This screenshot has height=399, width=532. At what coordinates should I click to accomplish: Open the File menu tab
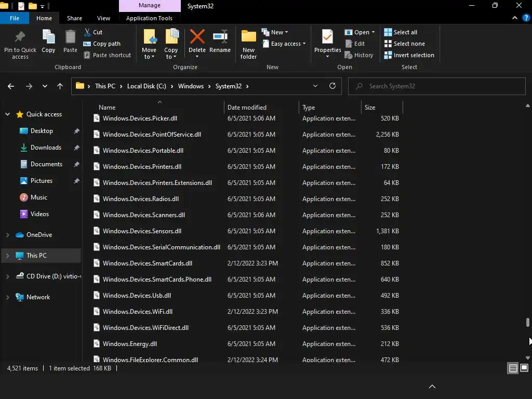(14, 18)
